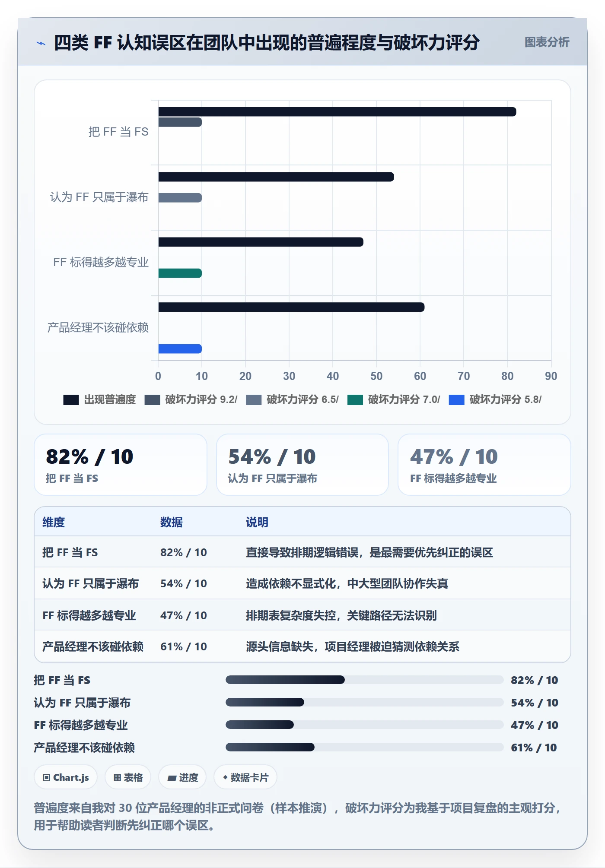The height and width of the screenshot is (868, 605).
Task: Click the lightning bolt icon in header
Action: pyautogui.click(x=41, y=43)
